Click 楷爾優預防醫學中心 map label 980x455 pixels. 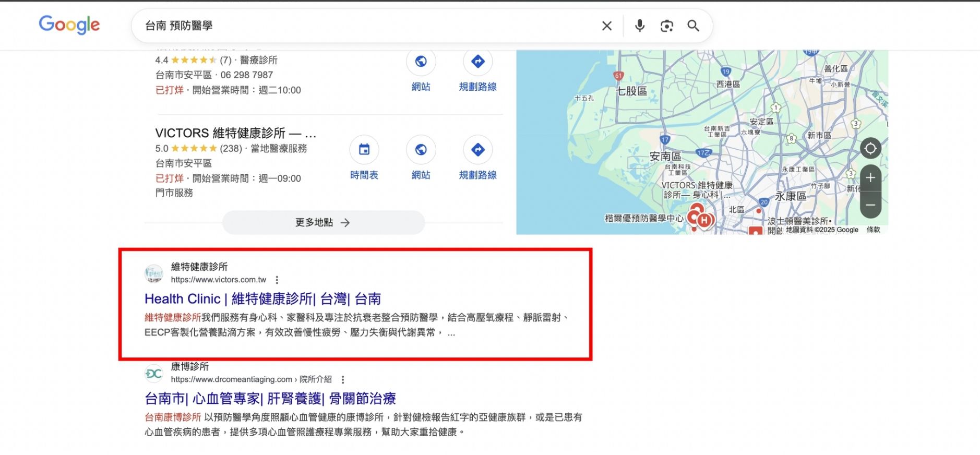coord(644,218)
